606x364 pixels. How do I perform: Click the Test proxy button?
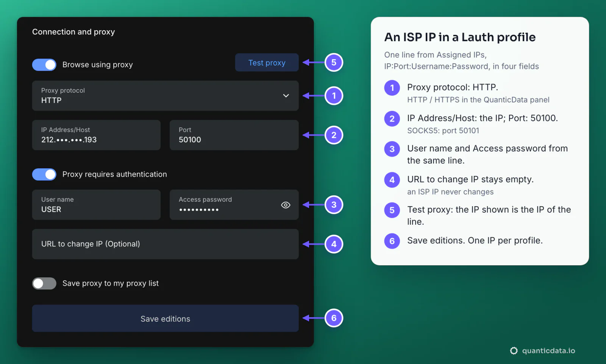(267, 62)
